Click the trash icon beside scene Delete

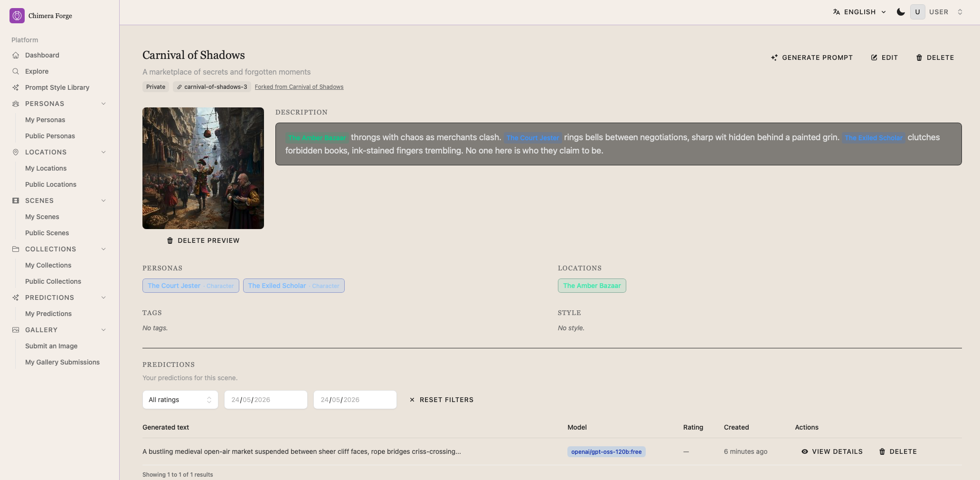click(919, 58)
